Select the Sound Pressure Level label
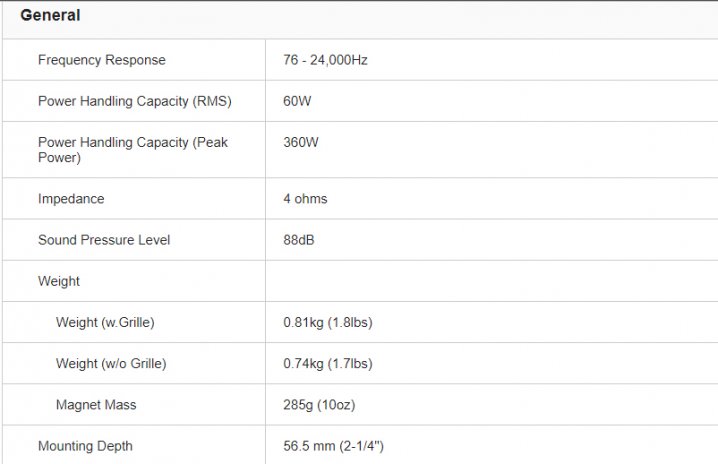The image size is (718, 464). click(104, 240)
